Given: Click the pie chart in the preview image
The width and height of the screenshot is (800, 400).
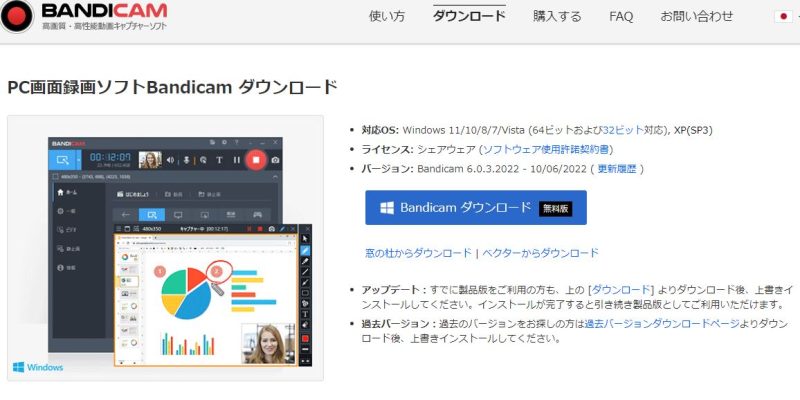Looking at the screenshot, I should tap(186, 293).
